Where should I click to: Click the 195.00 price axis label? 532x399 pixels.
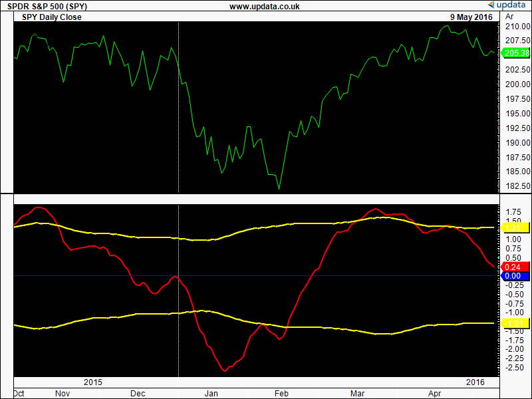coord(518,113)
